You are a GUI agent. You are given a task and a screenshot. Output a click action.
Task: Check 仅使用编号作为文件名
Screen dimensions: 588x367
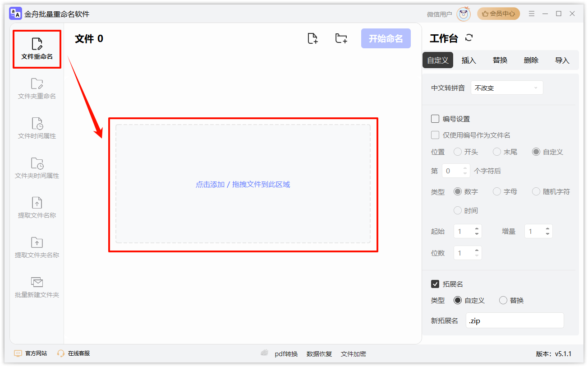pos(435,135)
